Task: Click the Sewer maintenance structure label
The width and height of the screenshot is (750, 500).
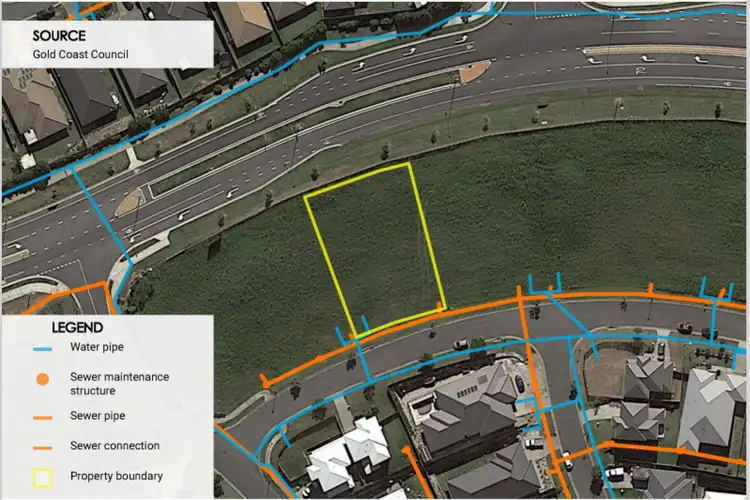Action: [119, 383]
